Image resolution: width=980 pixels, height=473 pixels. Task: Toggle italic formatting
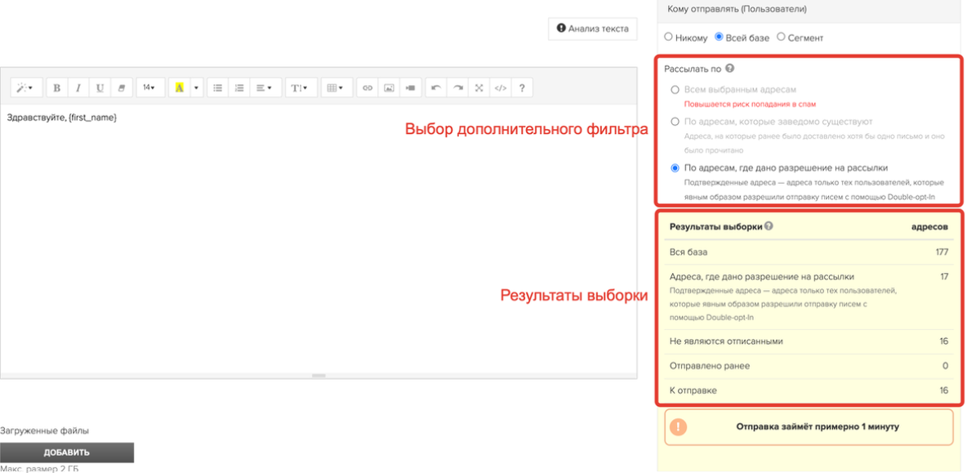pyautogui.click(x=78, y=88)
